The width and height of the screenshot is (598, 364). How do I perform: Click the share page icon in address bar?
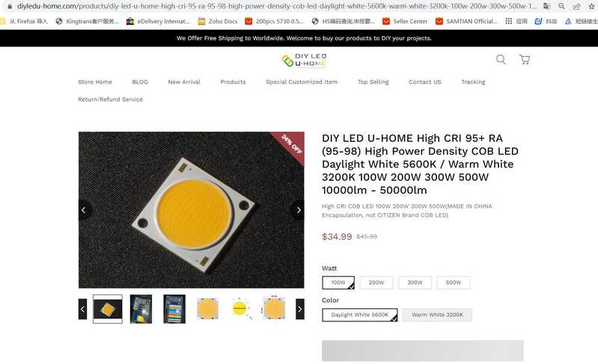pos(576,6)
